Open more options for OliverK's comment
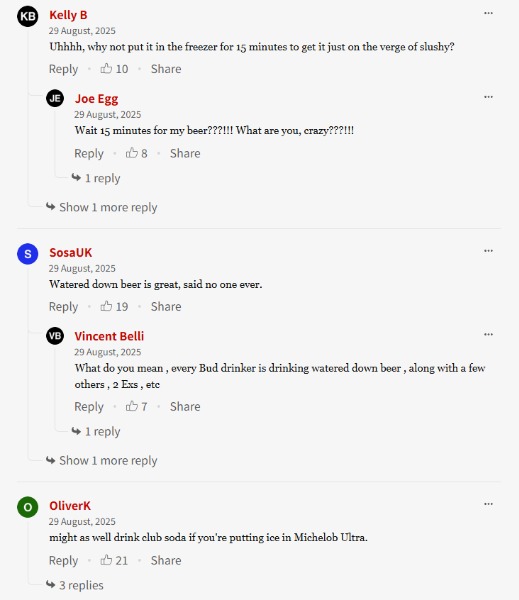519x600 pixels. point(488,504)
